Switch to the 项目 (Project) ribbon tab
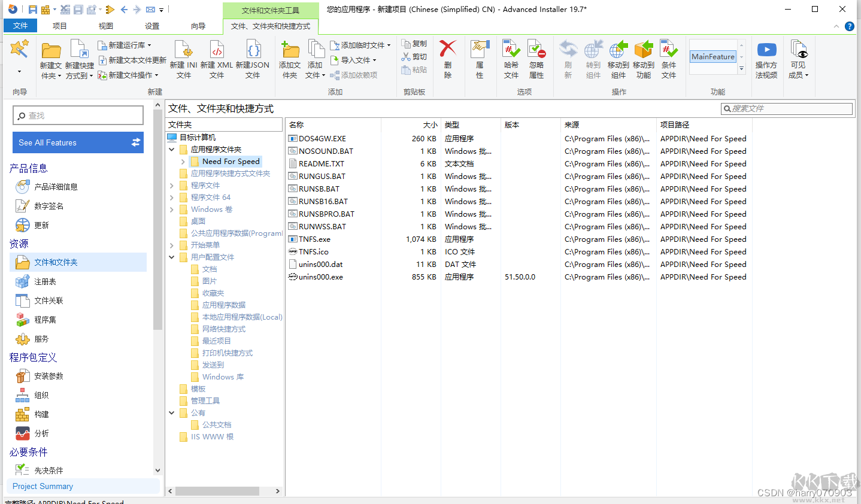 click(59, 26)
